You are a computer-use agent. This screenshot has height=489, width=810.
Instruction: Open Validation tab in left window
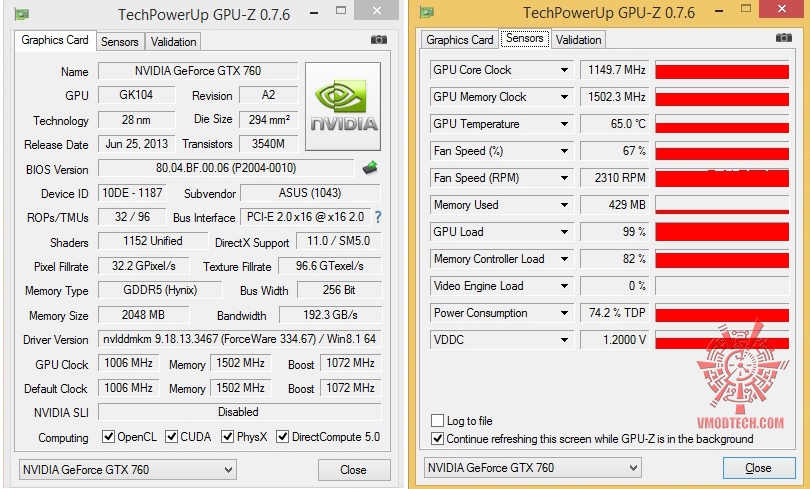(173, 42)
